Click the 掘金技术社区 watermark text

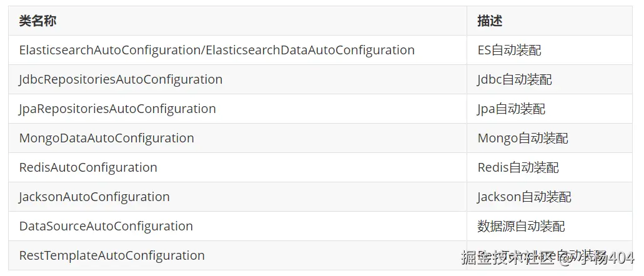click(x=507, y=257)
